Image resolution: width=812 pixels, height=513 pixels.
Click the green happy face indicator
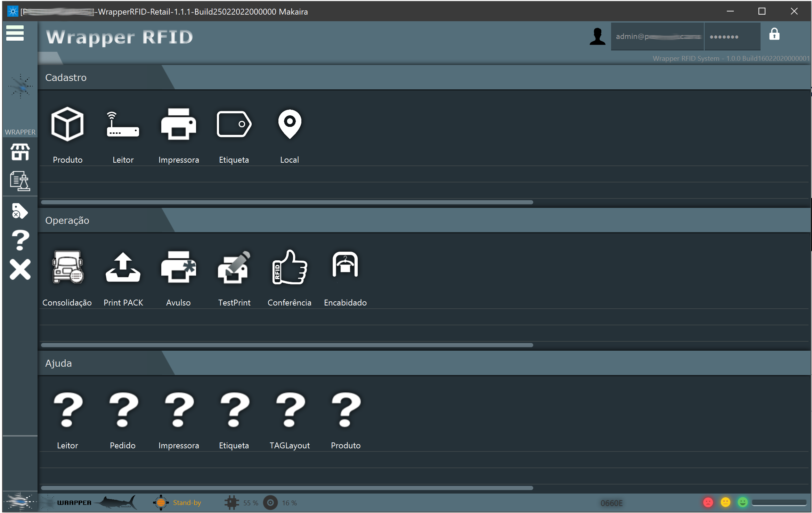tap(742, 502)
